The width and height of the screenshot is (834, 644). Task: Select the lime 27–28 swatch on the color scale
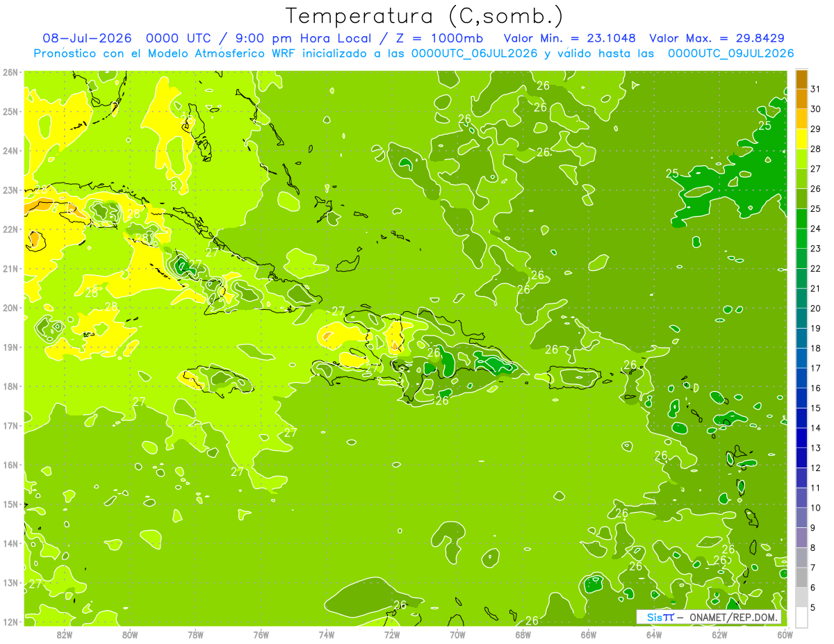point(801,159)
